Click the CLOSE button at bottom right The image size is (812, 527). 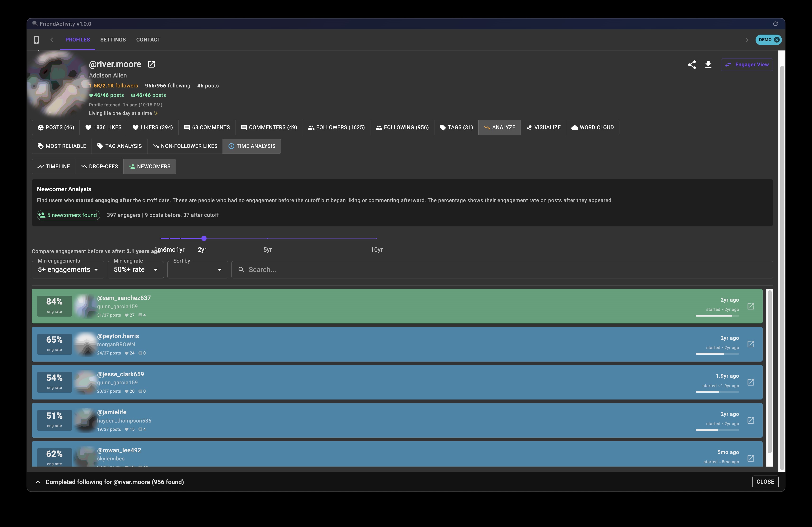(x=765, y=482)
